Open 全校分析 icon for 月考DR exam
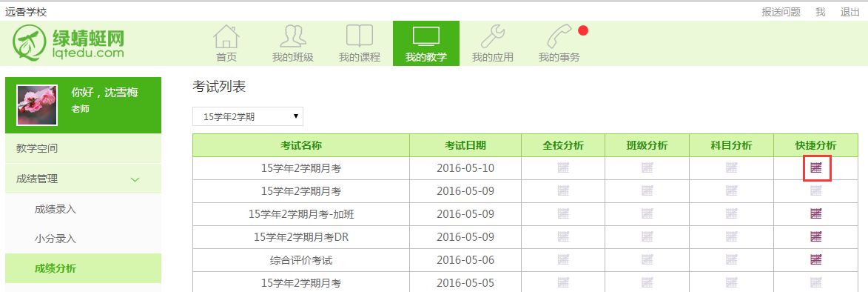The height and width of the screenshot is (292, 868). [x=563, y=236]
